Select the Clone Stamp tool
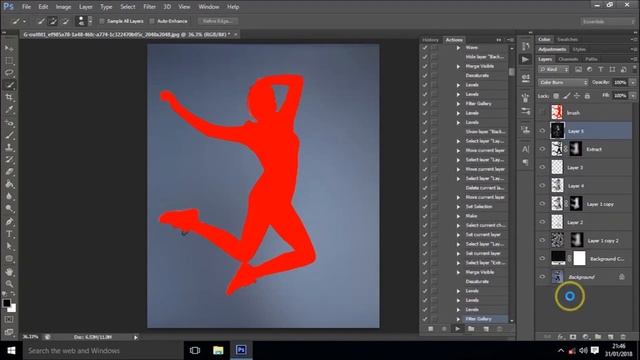 coord(9,147)
